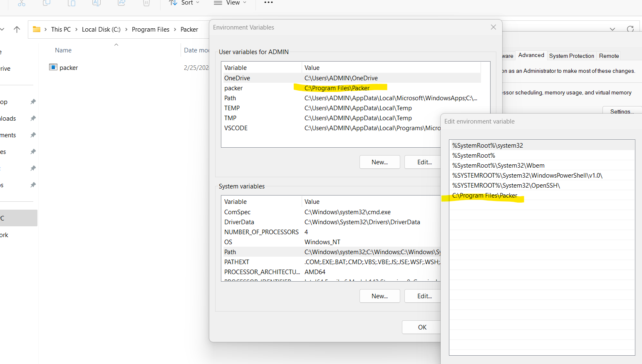
Task: Close the Environment Variables dialog with X
Action: [x=493, y=27]
